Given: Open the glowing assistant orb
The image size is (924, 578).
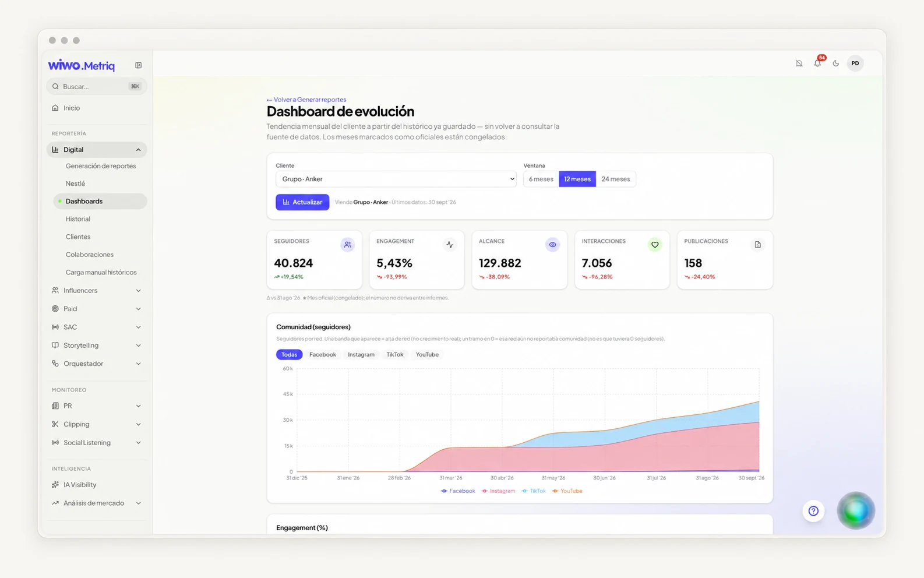Looking at the screenshot, I should (x=856, y=510).
